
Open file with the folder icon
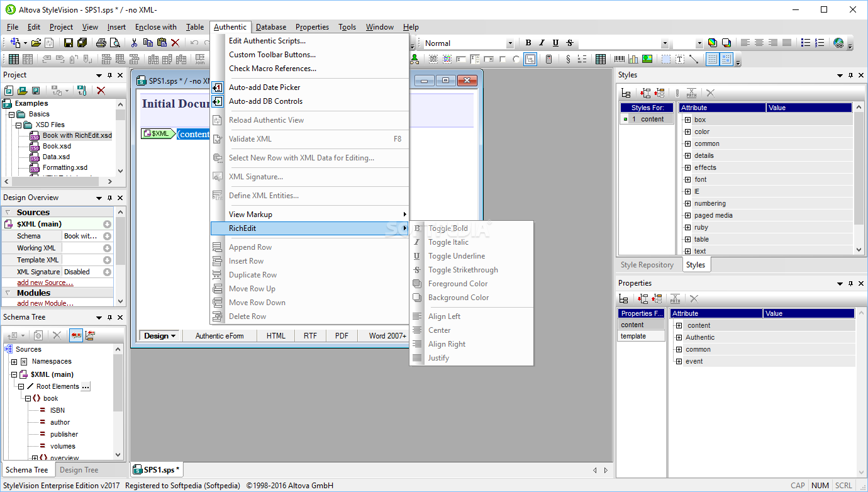tap(36, 43)
